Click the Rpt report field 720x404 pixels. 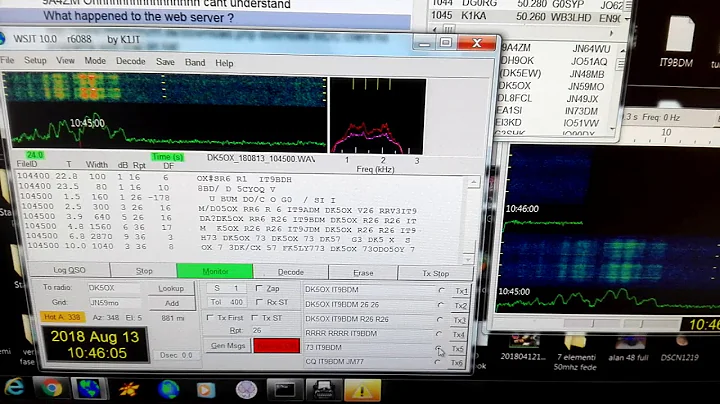tap(273, 330)
